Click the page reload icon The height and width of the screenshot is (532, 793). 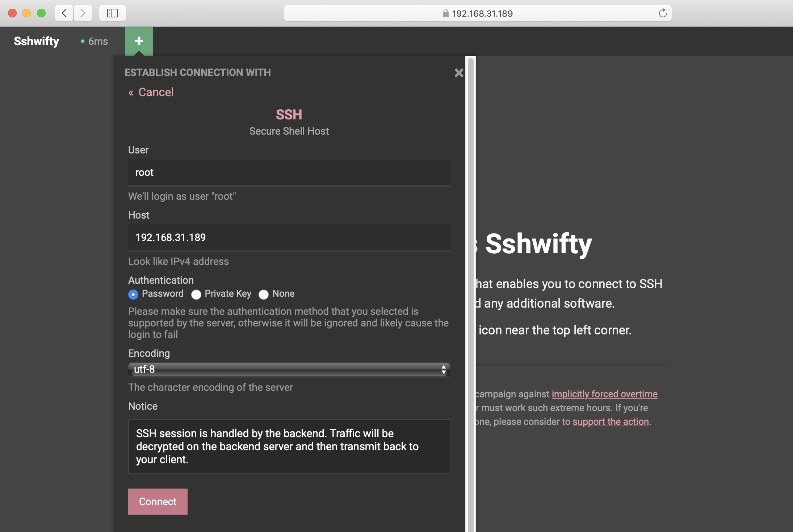tap(663, 13)
